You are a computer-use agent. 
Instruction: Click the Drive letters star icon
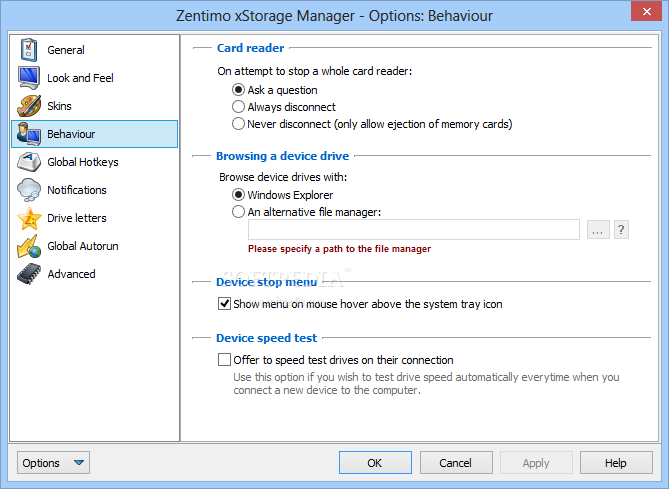[29, 218]
